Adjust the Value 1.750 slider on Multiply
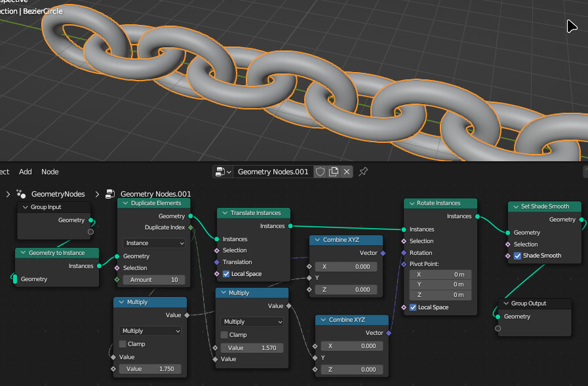Image resolution: width=588 pixels, height=386 pixels. click(149, 369)
